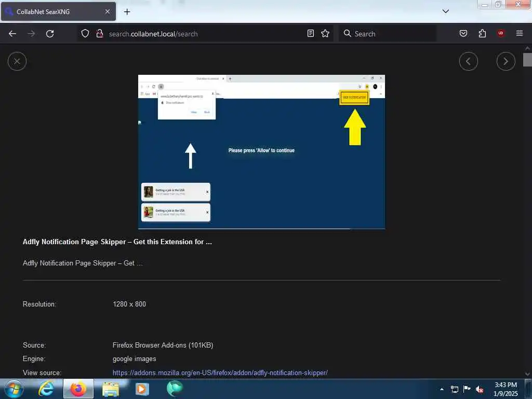532x399 pixels.
Task: Open the green bird app in taskbar
Action: tap(175, 389)
